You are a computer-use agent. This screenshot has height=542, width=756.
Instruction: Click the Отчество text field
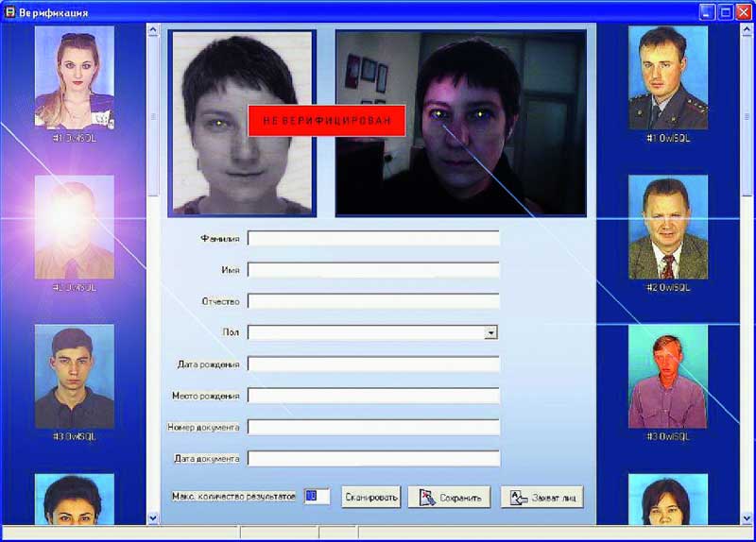point(373,301)
